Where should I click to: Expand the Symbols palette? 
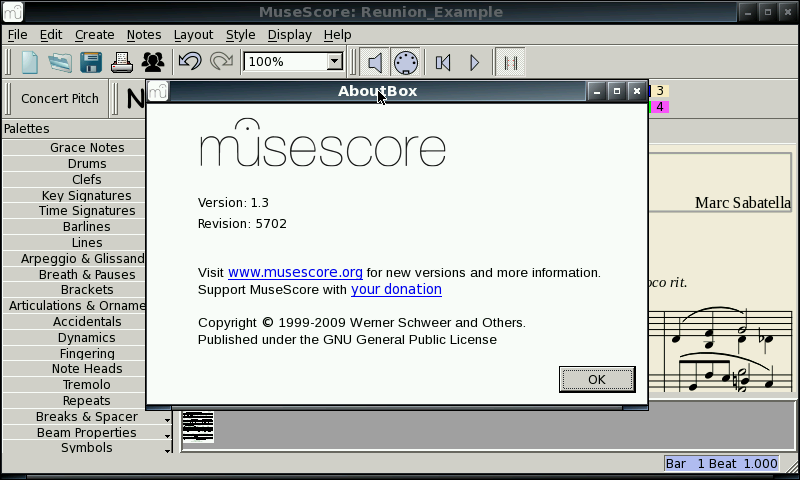pos(87,447)
